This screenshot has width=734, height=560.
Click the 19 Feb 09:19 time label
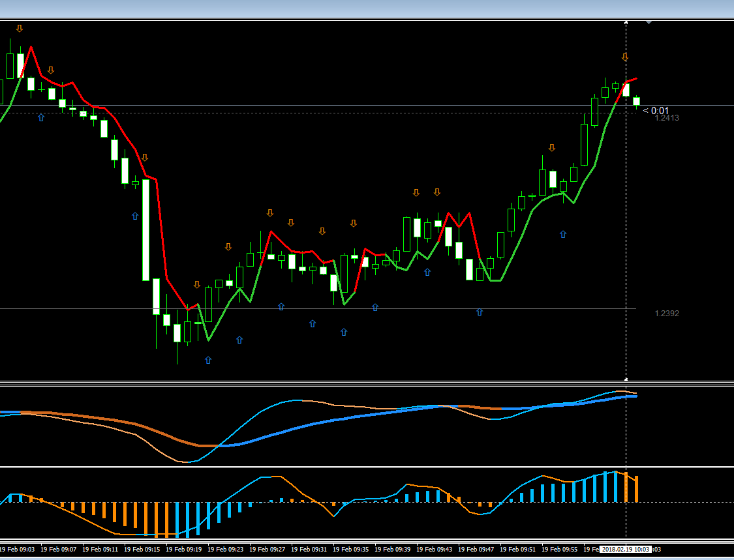[x=184, y=549]
